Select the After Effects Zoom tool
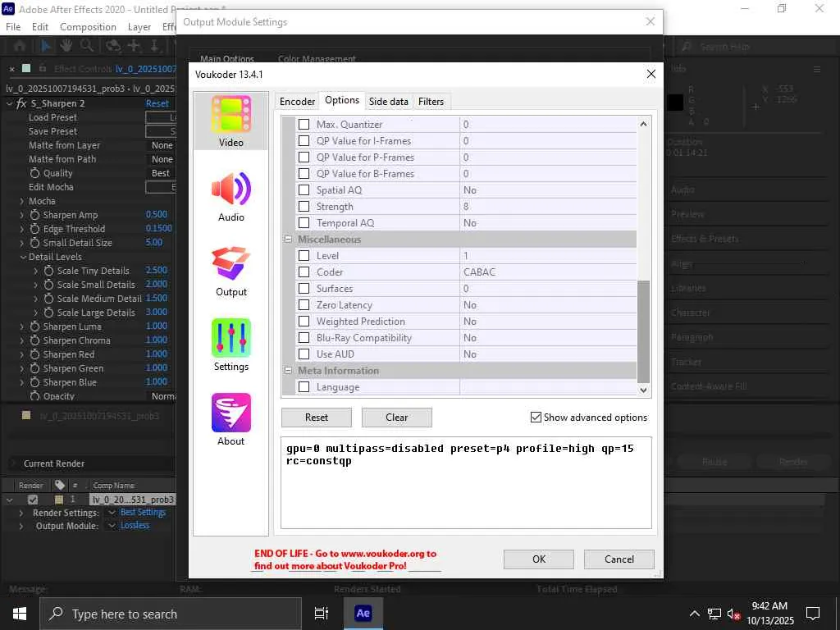The image size is (840, 630). coord(87,47)
